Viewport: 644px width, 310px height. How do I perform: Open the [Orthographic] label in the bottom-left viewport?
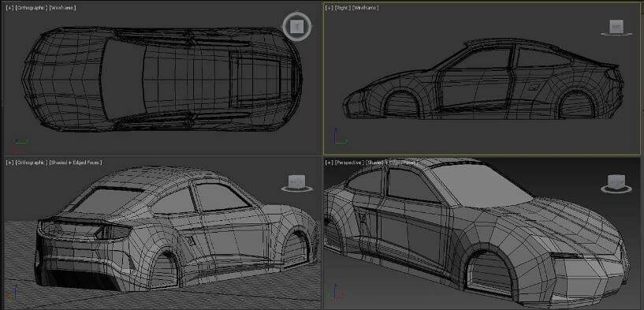(32, 162)
